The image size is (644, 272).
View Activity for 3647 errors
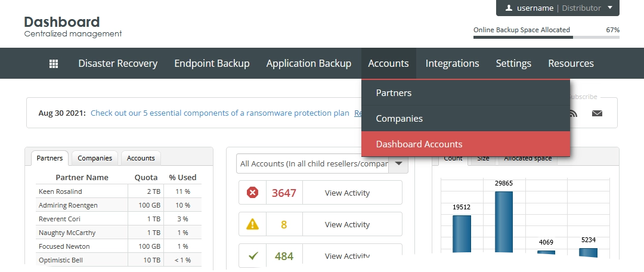coord(347,193)
